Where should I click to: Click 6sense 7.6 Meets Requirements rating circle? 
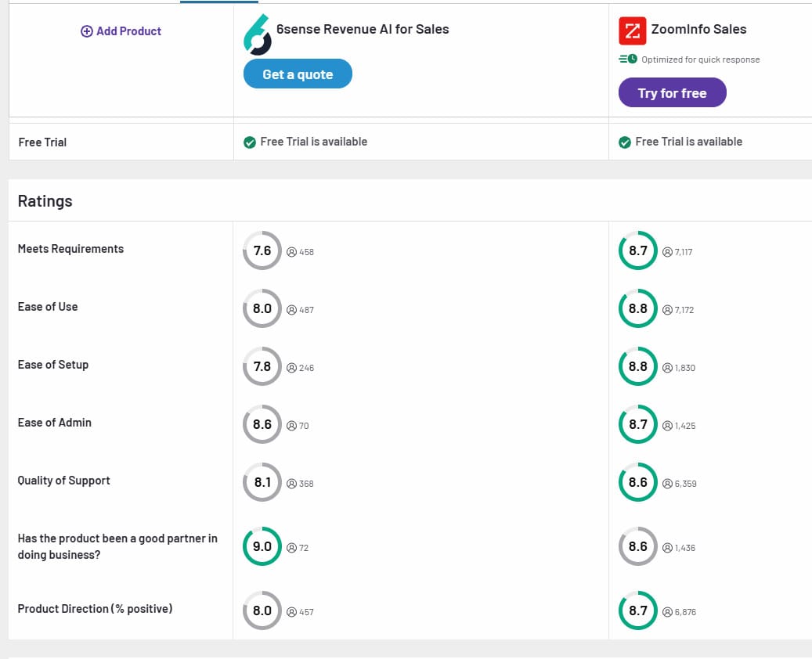click(262, 250)
